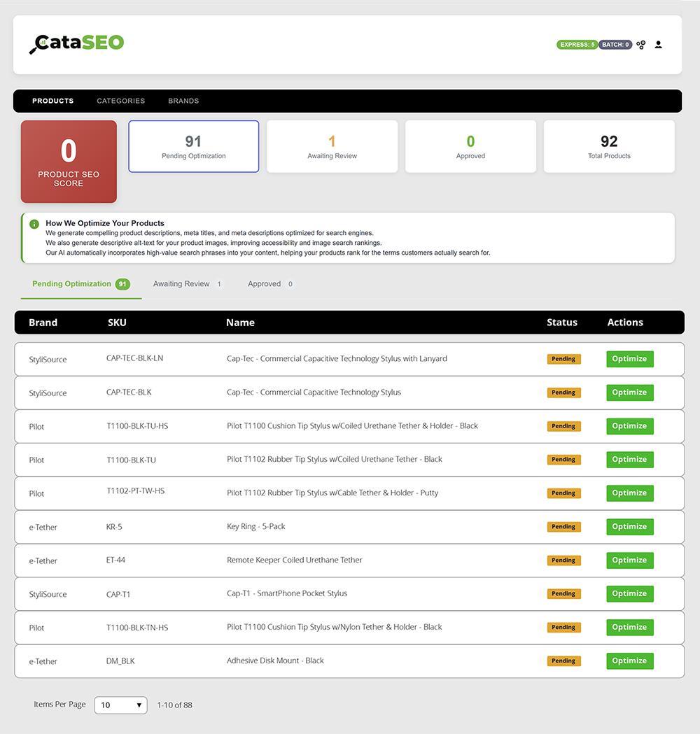700x734 pixels.
Task: Click Pilot brand in T1100-BLK-TU row
Action: [x=36, y=460]
